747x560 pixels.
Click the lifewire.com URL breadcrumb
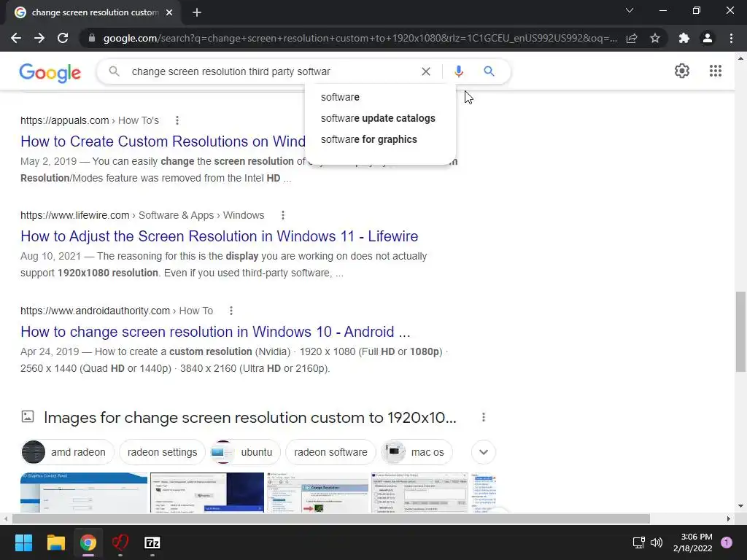[142, 215]
